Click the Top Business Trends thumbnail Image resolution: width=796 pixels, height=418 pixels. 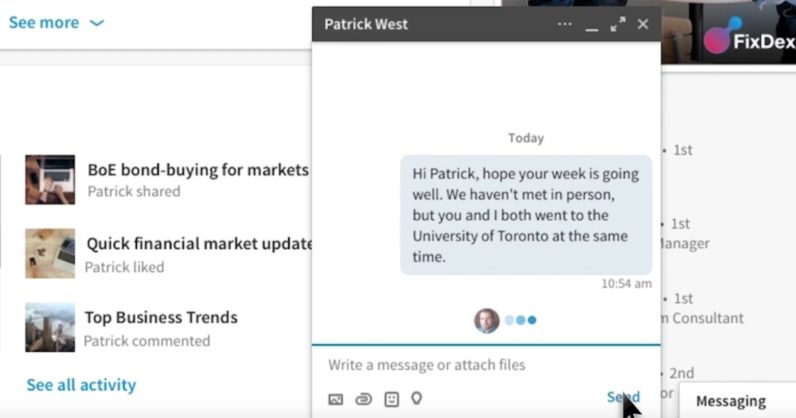[x=50, y=327]
